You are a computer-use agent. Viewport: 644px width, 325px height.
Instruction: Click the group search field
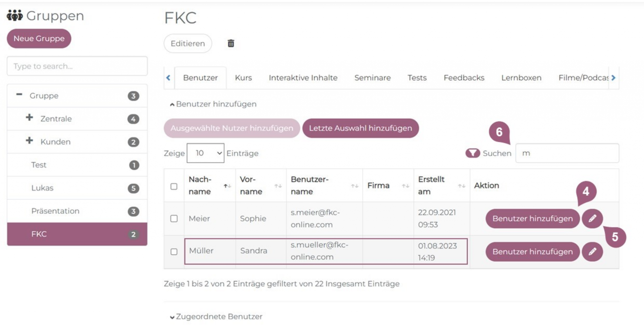(x=77, y=66)
